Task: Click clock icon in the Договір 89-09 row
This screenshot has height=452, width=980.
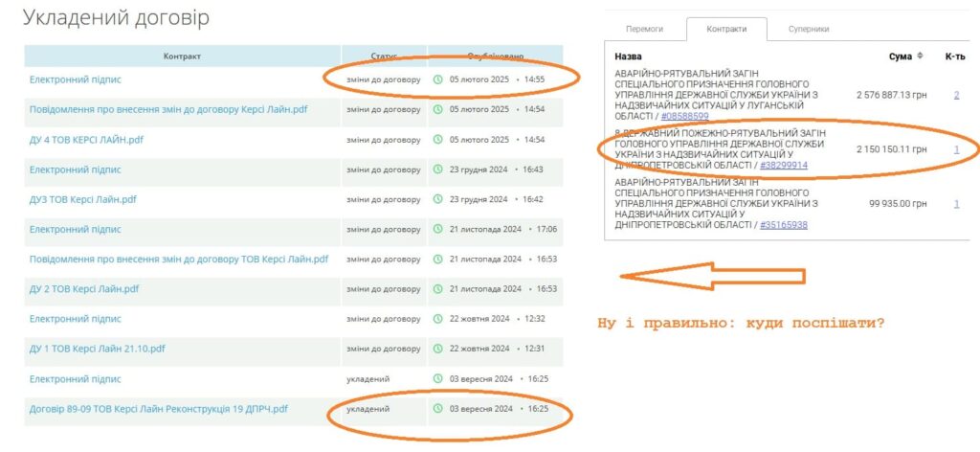Action: click(x=438, y=409)
